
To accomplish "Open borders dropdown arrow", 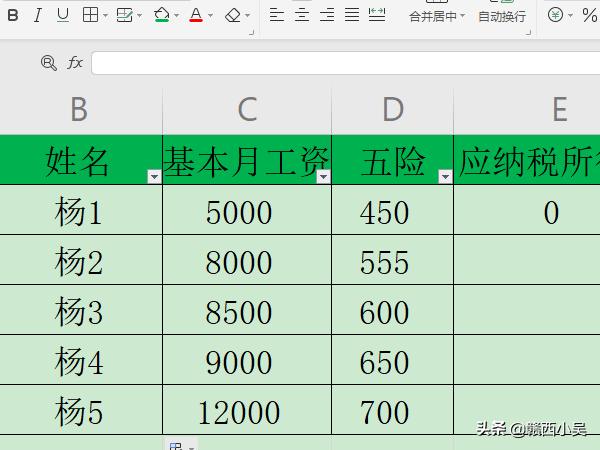I will point(105,16).
